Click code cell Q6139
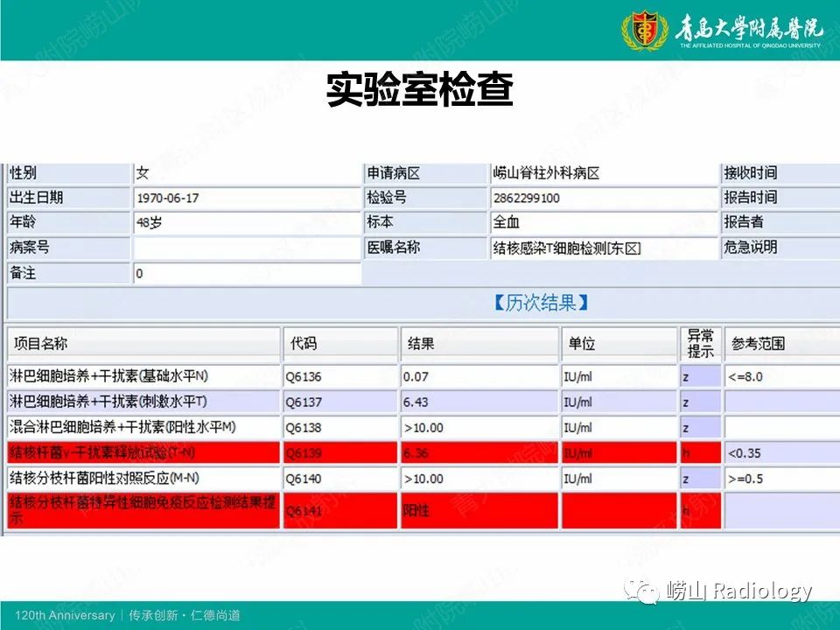840x630 pixels. 340,452
